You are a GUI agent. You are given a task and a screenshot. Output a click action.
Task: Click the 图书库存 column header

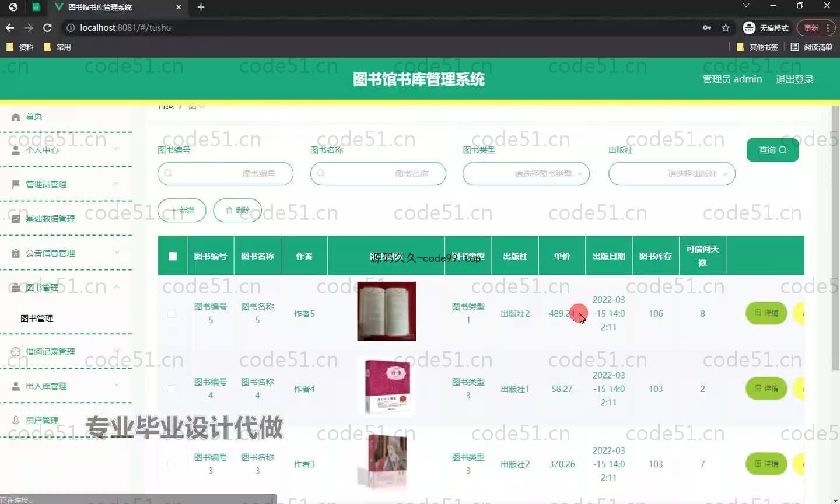(656, 256)
